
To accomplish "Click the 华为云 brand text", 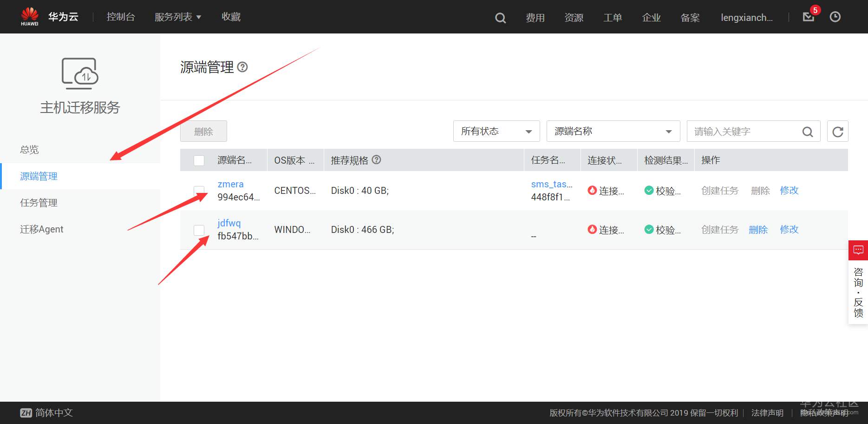I will click(x=63, y=17).
